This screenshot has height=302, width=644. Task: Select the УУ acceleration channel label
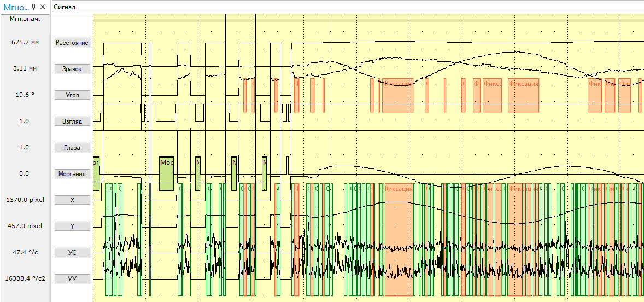pos(72,279)
